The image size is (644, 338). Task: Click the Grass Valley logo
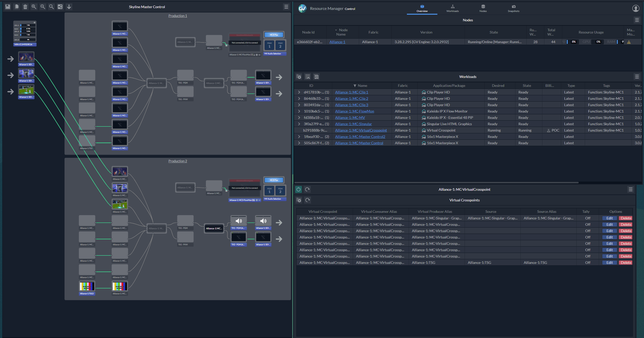coord(302,8)
